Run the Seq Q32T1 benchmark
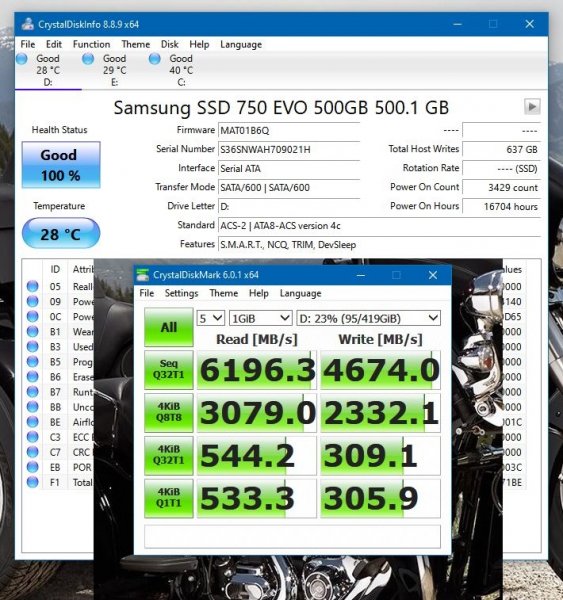The width and height of the screenshot is (563, 600). click(x=169, y=370)
